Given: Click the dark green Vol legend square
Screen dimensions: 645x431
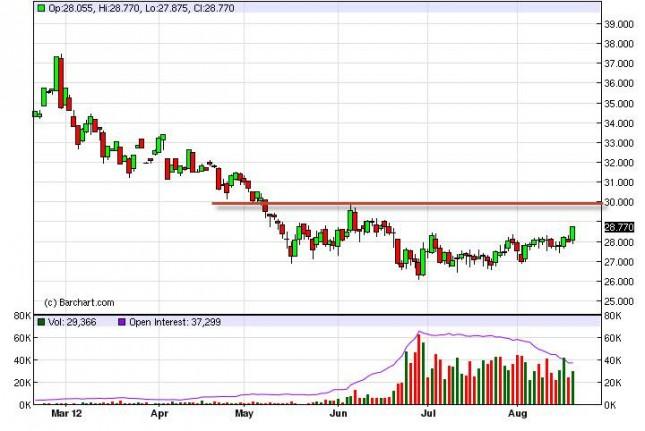Looking at the screenshot, I should (x=41, y=322).
